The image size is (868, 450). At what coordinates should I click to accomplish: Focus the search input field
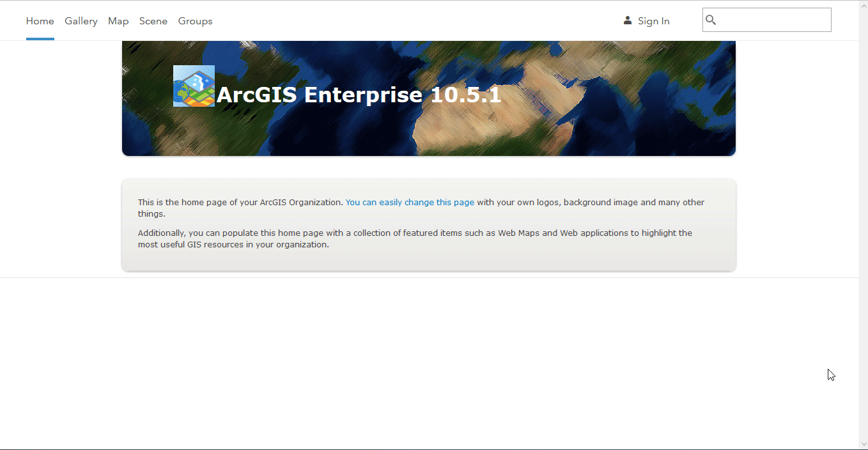[767, 20]
